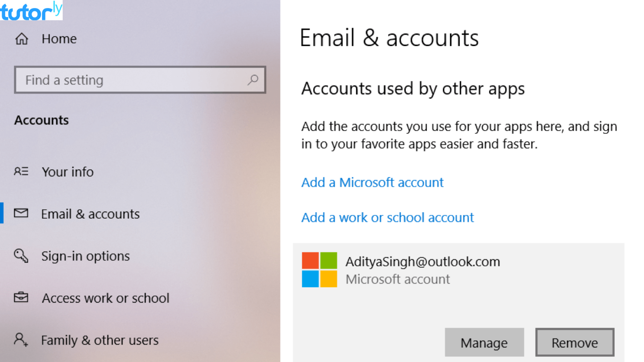Open Add a work or school account
644x362 pixels.
click(387, 217)
